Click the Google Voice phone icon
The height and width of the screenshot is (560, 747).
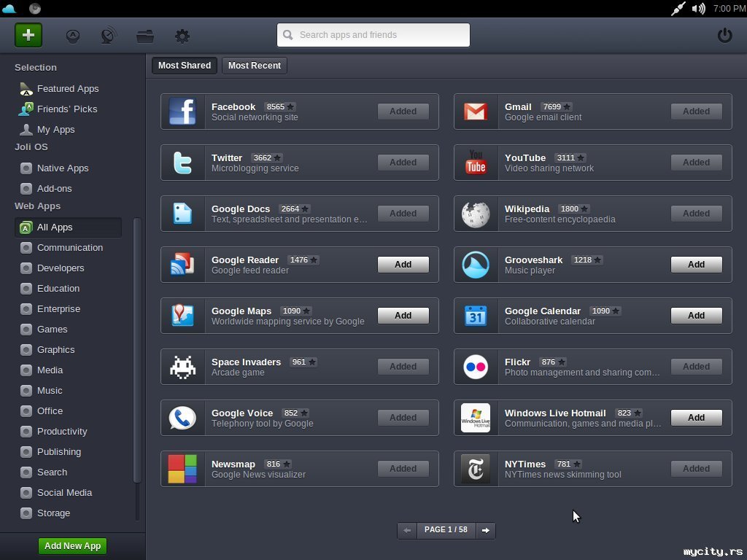(x=182, y=418)
